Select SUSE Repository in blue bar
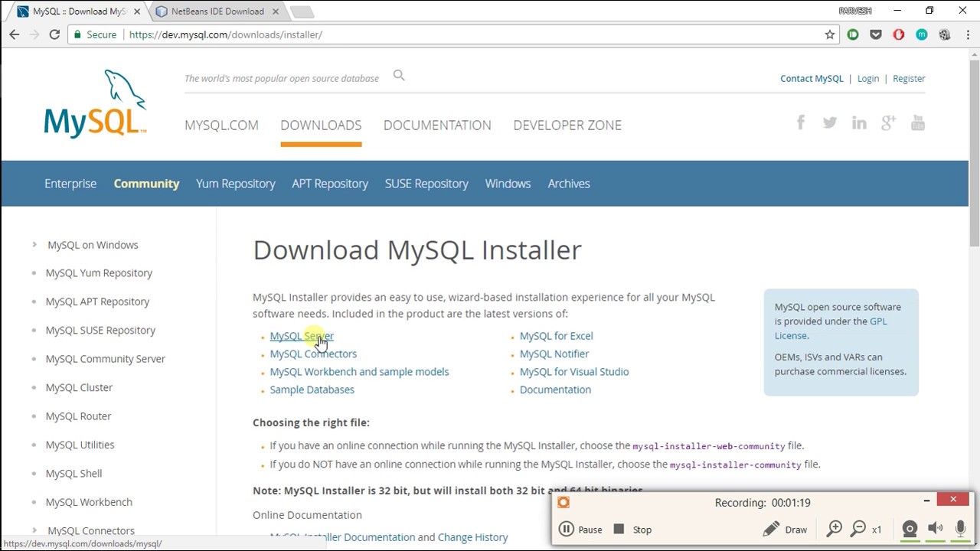The width and height of the screenshot is (980, 551). (x=426, y=184)
